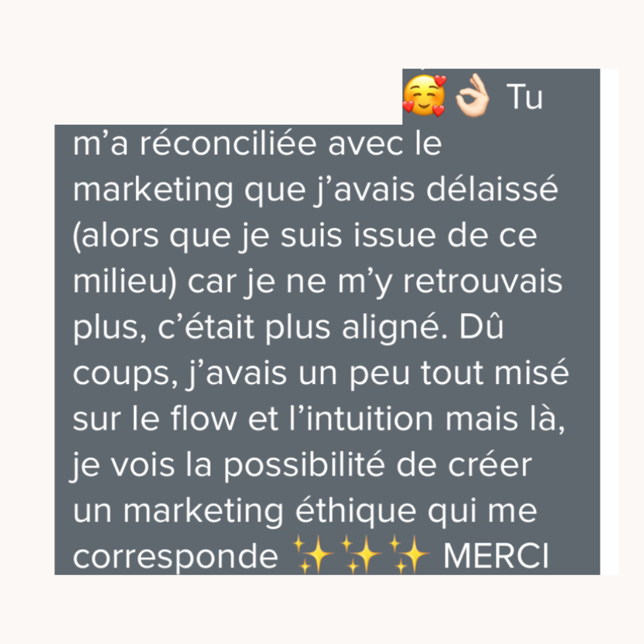Click the word Tu after the emojis
Viewport: 644px width, 644px height.
pyautogui.click(x=525, y=97)
